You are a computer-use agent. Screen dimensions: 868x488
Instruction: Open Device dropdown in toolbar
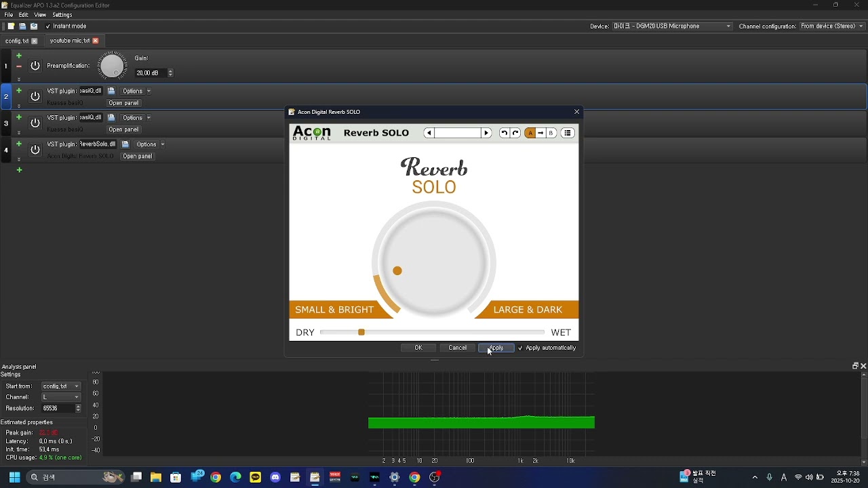(x=672, y=26)
